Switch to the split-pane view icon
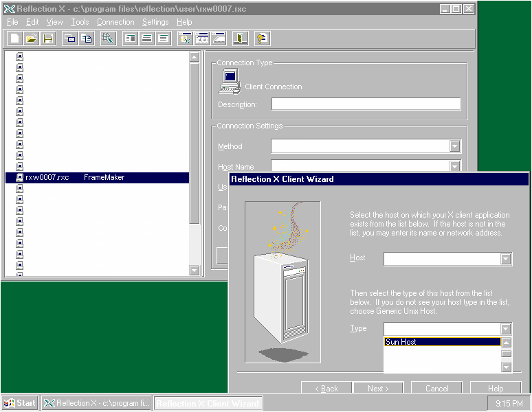Screen dimensions: 532x412 pyautogui.click(x=131, y=38)
